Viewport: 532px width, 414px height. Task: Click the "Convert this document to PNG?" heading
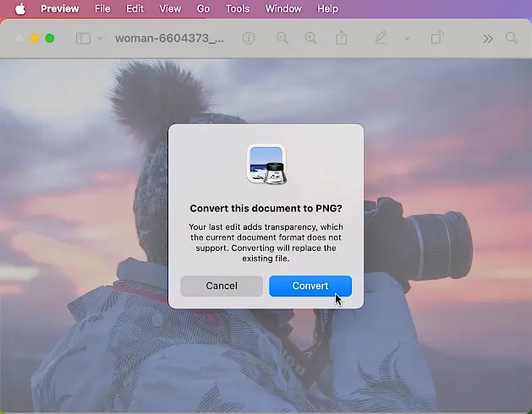coord(266,208)
